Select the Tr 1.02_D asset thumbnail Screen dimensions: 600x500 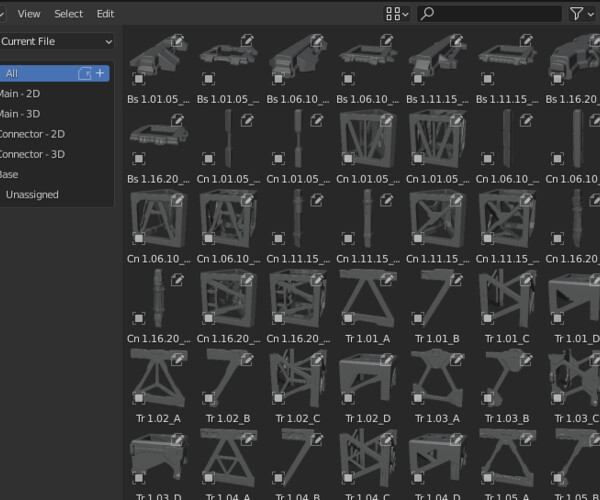click(x=368, y=378)
